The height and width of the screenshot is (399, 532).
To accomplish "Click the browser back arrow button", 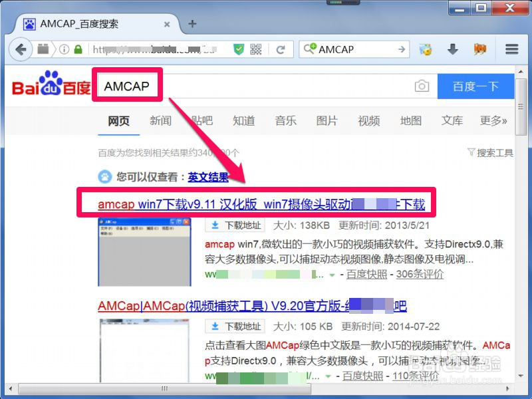I will tap(21, 49).
